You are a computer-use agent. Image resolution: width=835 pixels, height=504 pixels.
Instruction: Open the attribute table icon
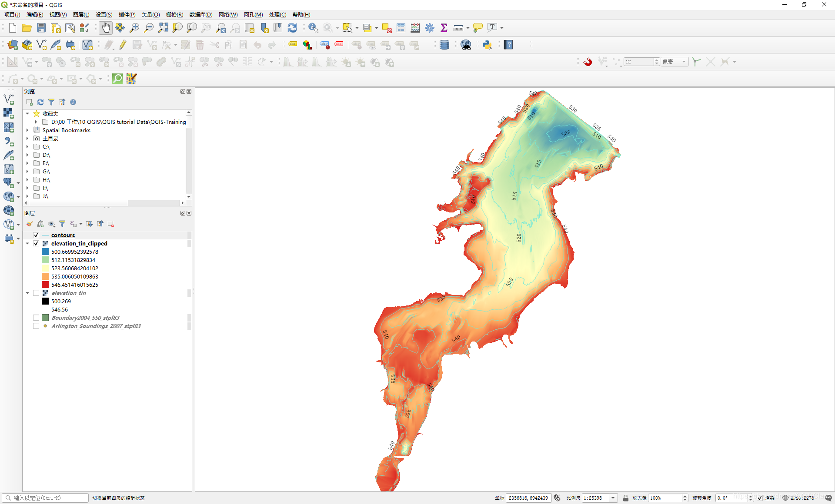[x=401, y=28]
